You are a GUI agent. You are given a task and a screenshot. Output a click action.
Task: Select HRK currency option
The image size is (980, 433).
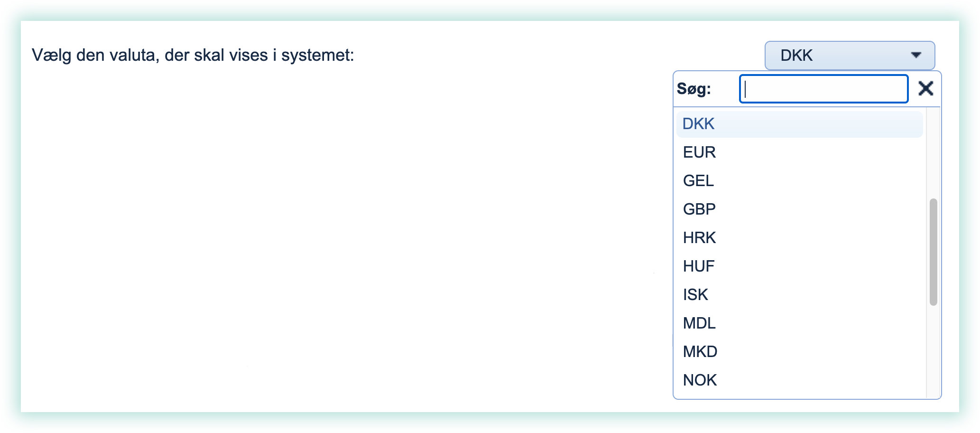pyautogui.click(x=699, y=237)
